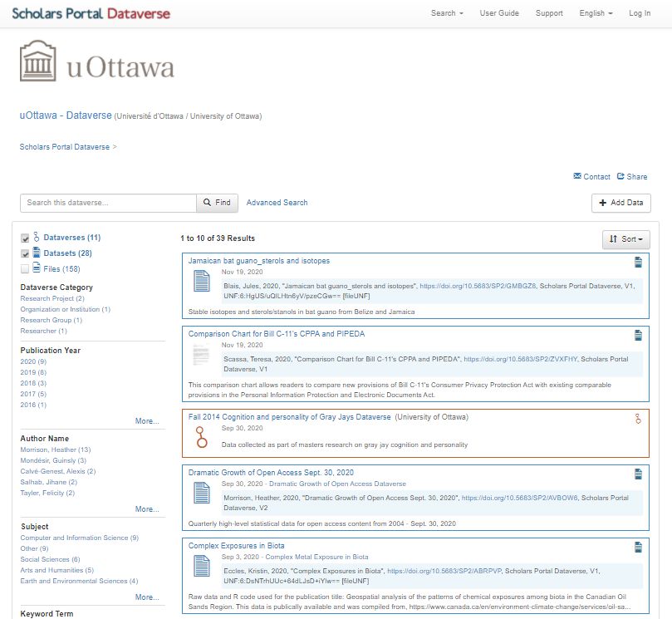Filter by author Calvé-Genest, Alexis (2)
Viewport: 672px width, 619px height.
pyautogui.click(x=58, y=471)
